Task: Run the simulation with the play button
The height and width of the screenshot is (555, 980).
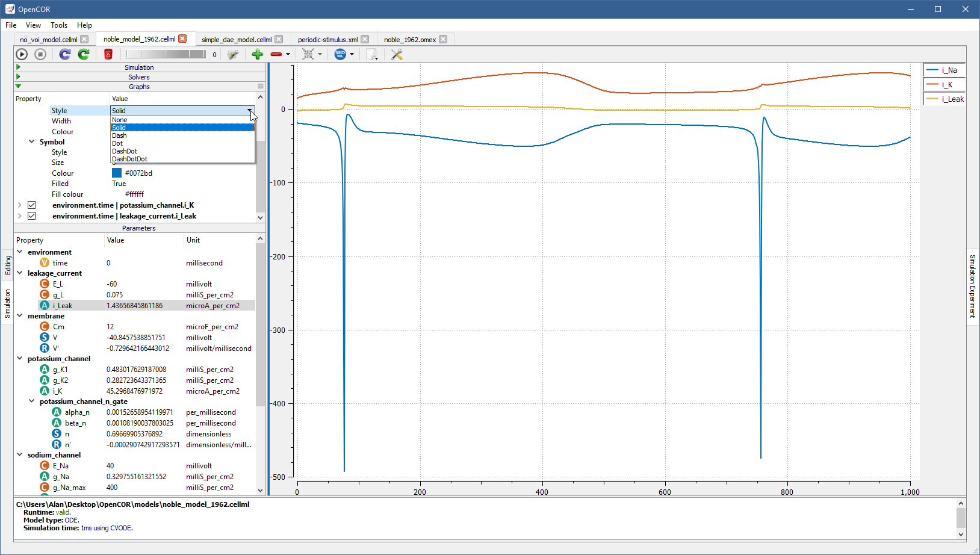Action: (22, 54)
